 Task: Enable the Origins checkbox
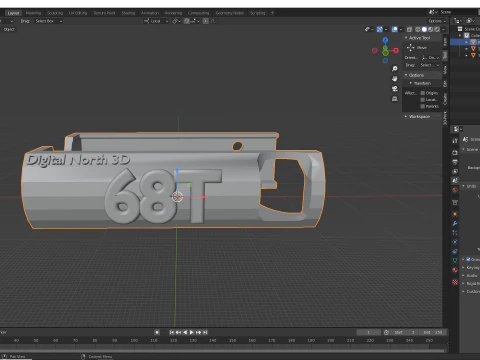point(423,93)
